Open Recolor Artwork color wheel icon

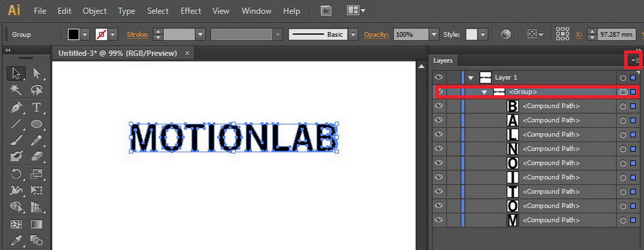point(506,34)
